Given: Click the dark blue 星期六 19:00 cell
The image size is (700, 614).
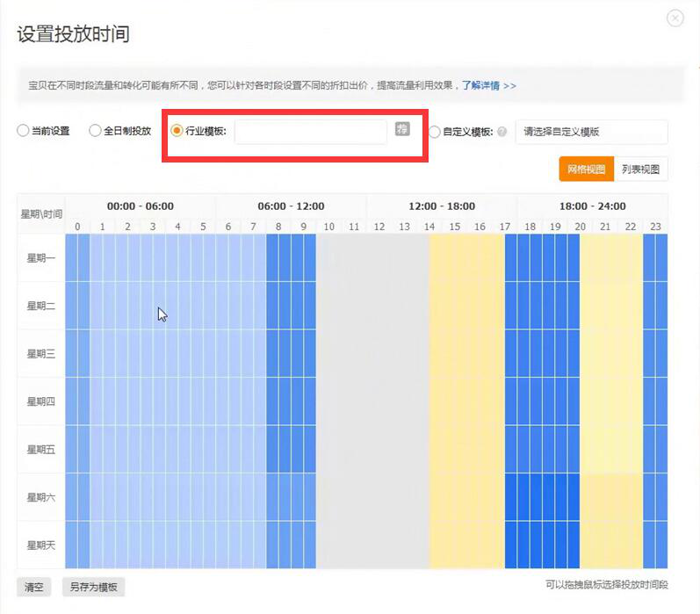Looking at the screenshot, I should [555, 497].
